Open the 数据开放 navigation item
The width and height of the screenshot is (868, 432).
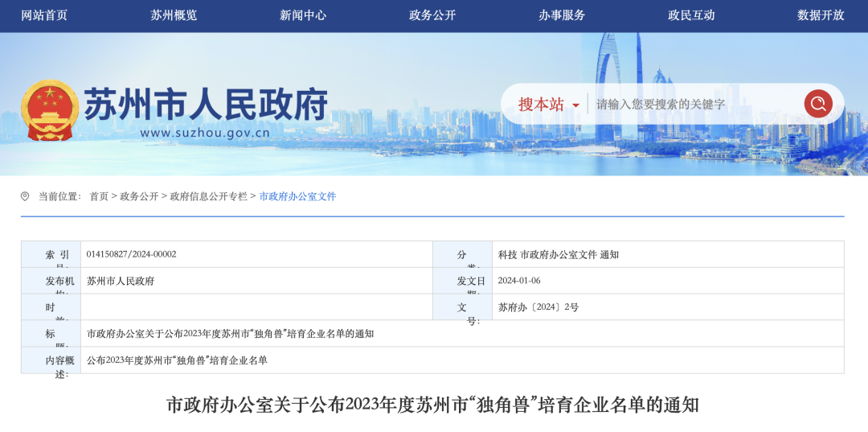click(x=821, y=15)
